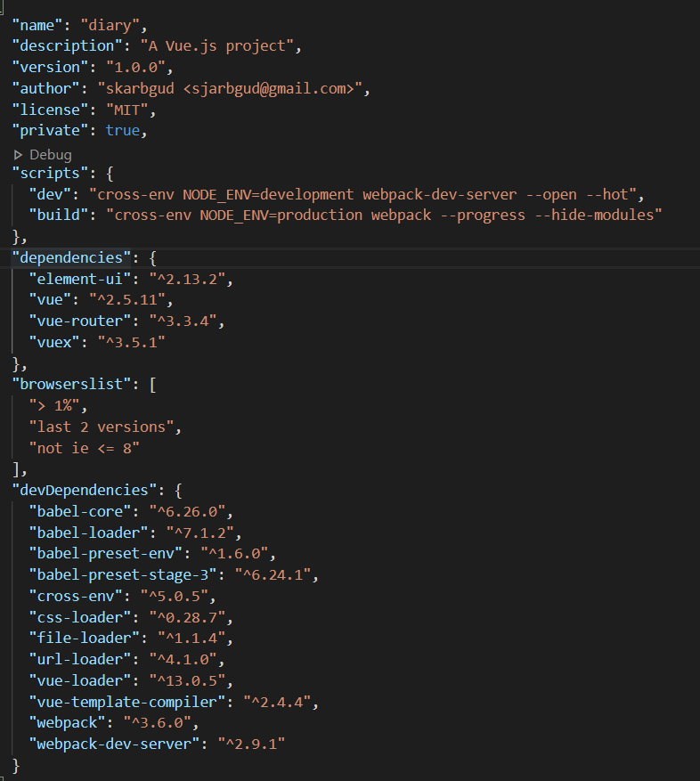Click the "babel-preset-env" key

[x=106, y=553]
